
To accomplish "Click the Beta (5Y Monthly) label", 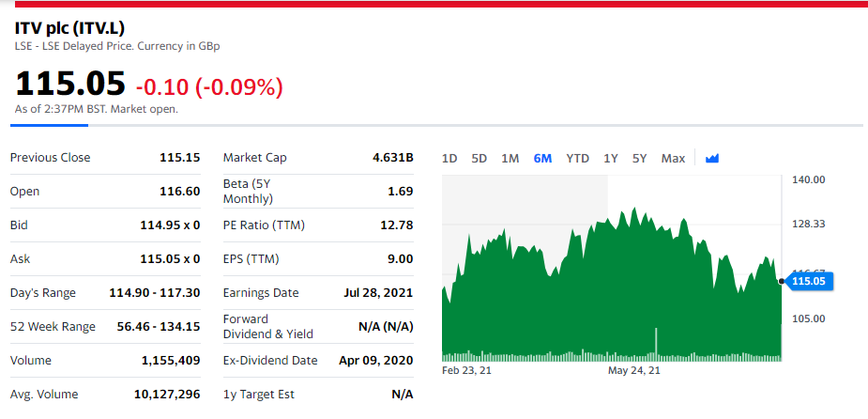I will [248, 192].
